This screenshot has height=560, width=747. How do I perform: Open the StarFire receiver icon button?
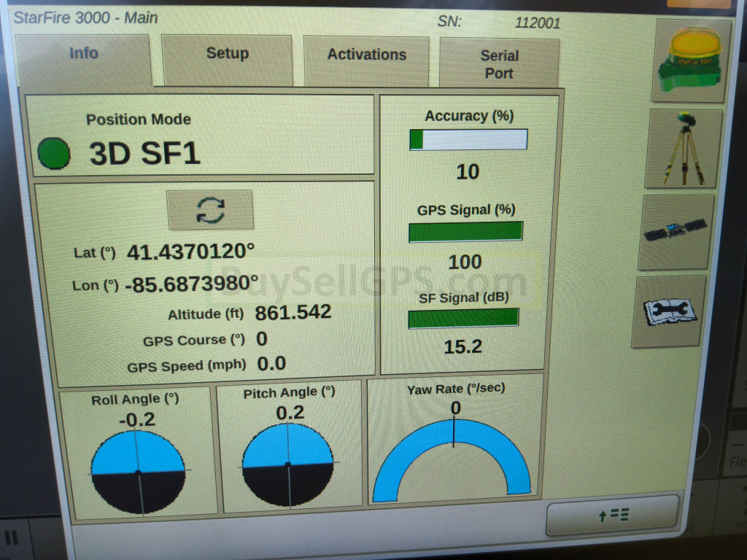pyautogui.click(x=690, y=61)
